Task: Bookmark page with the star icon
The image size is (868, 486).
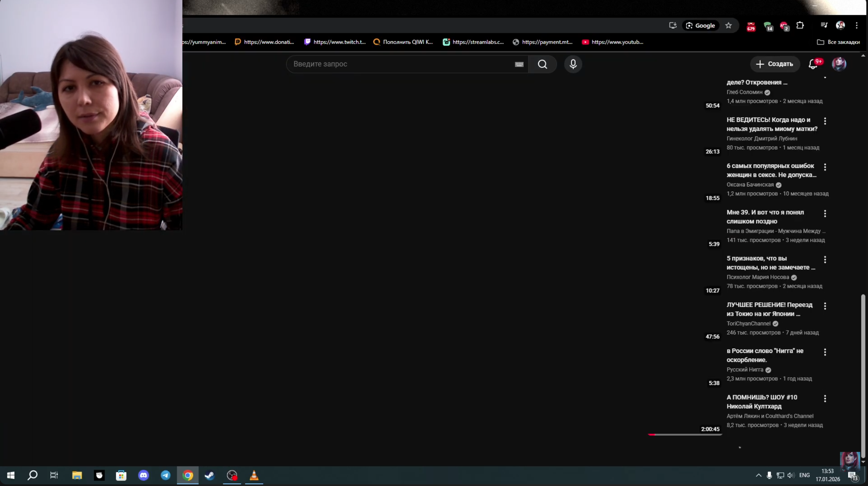Action: tap(728, 26)
